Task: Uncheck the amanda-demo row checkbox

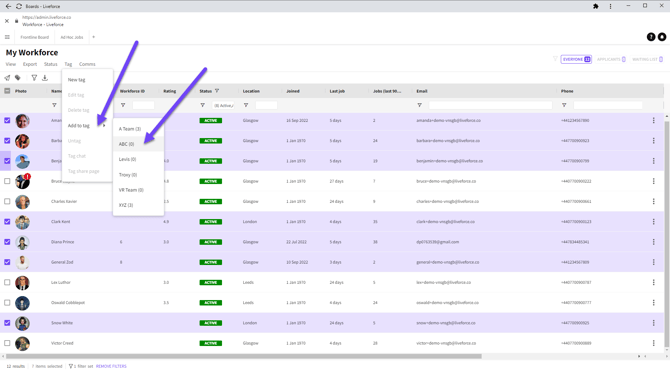Action: [7, 120]
